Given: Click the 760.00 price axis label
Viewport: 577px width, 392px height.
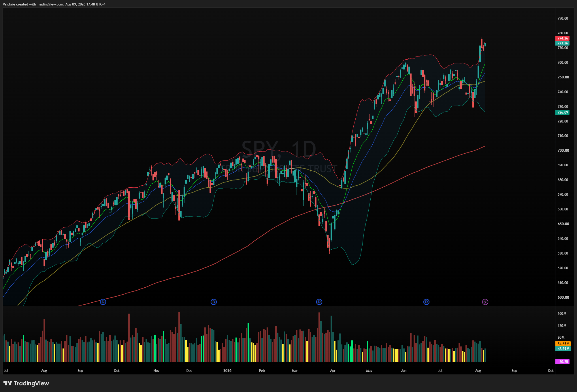Looking at the screenshot, I should click(563, 63).
